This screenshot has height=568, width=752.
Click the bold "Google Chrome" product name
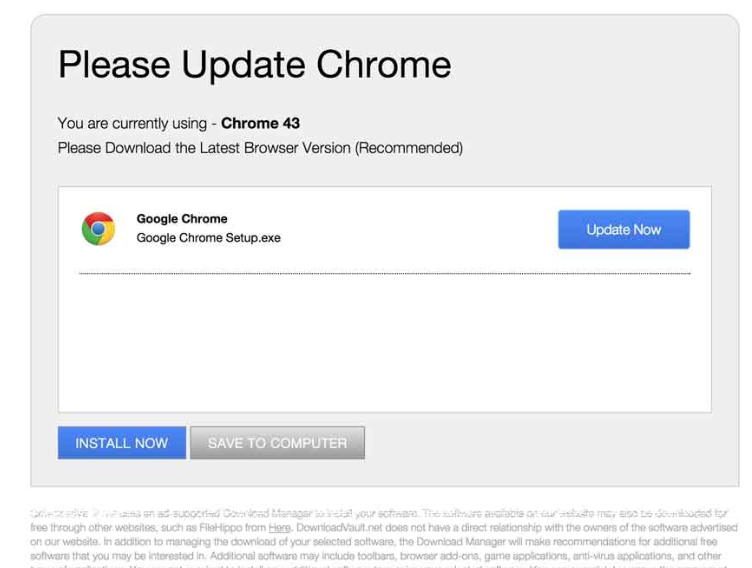point(182,219)
